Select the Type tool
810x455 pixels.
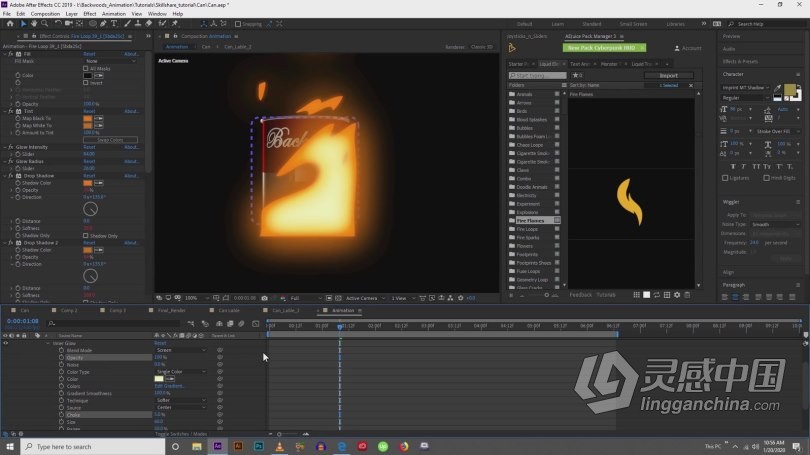114,24
